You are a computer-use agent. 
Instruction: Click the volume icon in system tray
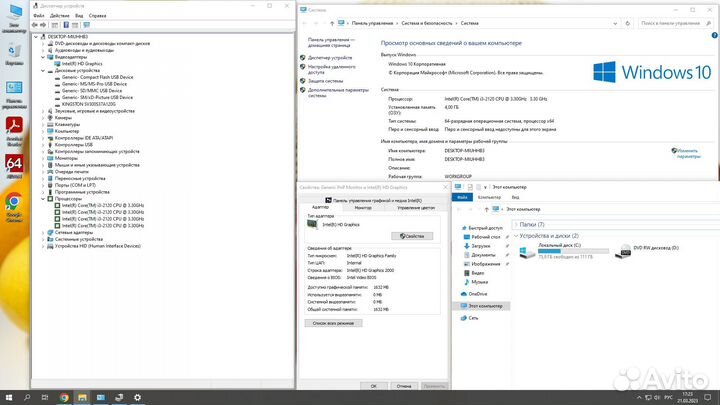coord(657,398)
